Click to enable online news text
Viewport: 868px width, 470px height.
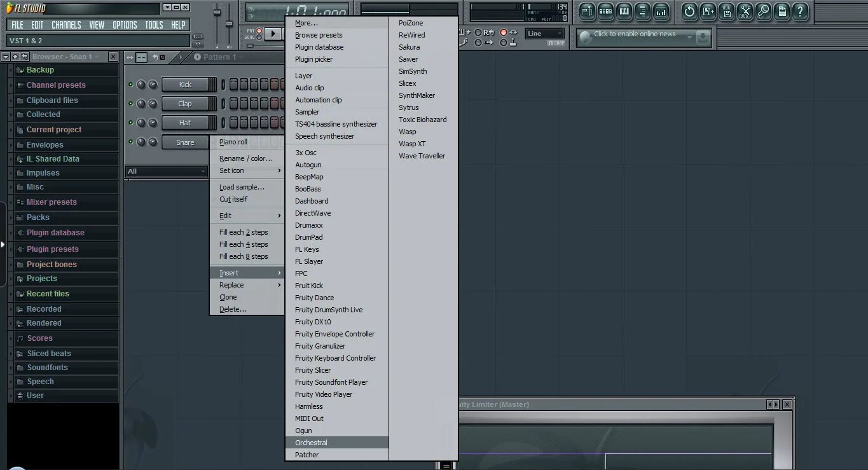click(x=635, y=34)
